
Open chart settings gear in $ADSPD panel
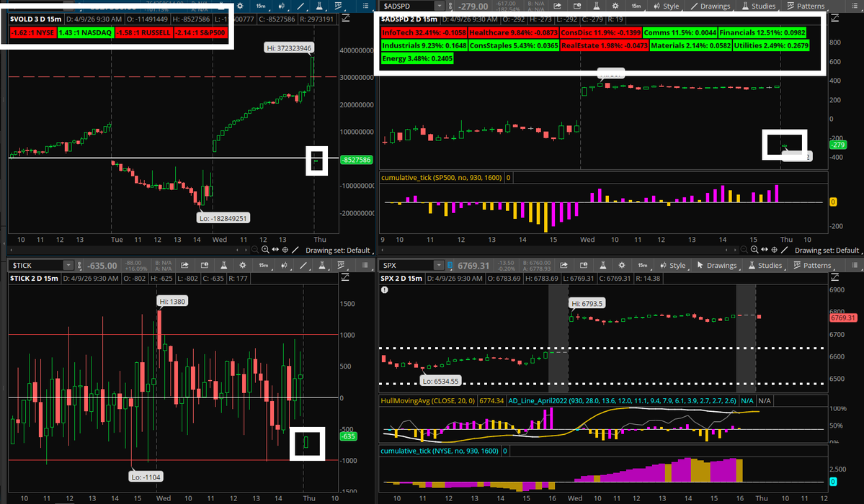tap(615, 6)
